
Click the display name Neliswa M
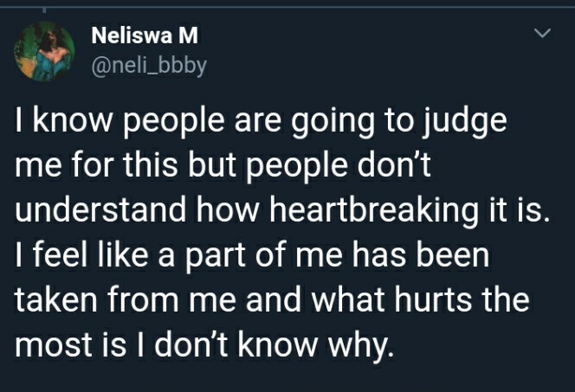click(x=145, y=35)
